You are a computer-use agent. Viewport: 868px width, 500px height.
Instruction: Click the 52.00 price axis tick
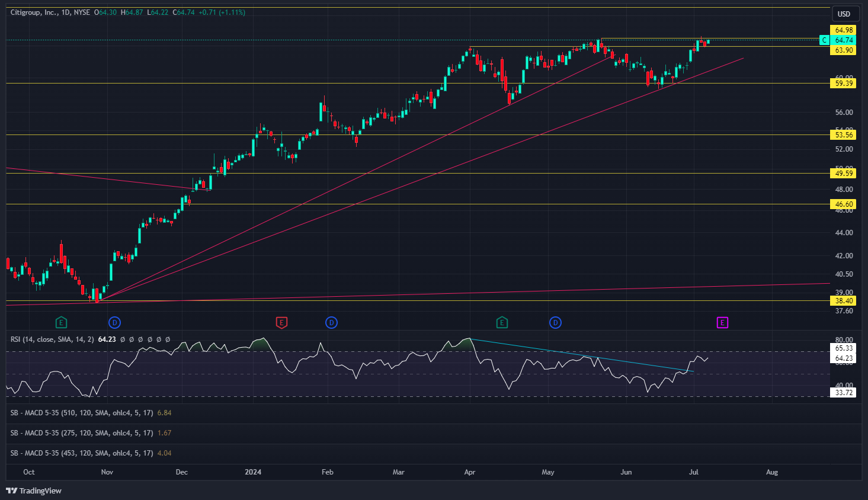pyautogui.click(x=844, y=149)
